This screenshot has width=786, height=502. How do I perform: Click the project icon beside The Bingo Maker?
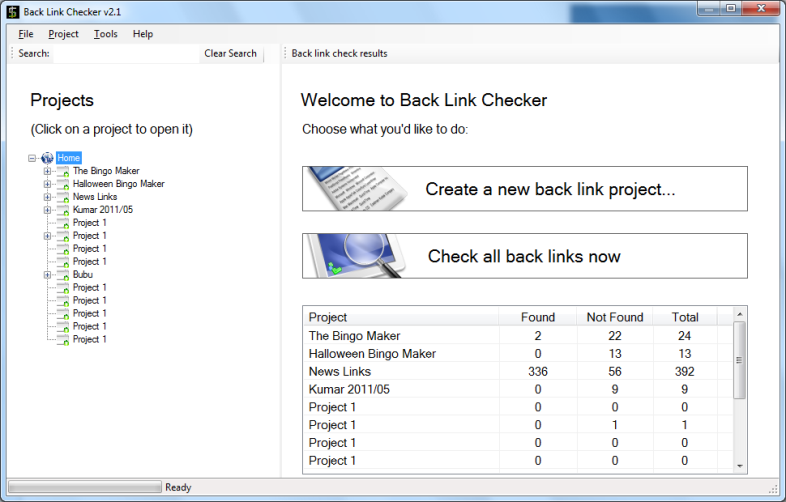click(63, 172)
